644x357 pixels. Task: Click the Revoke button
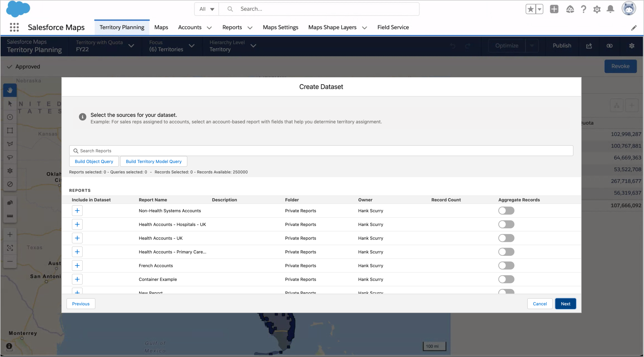[620, 66]
